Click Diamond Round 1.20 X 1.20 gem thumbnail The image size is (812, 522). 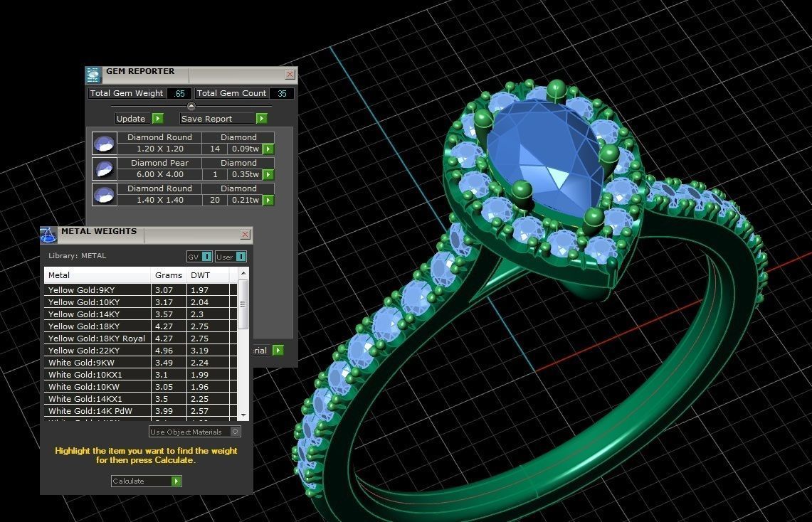pos(104,144)
